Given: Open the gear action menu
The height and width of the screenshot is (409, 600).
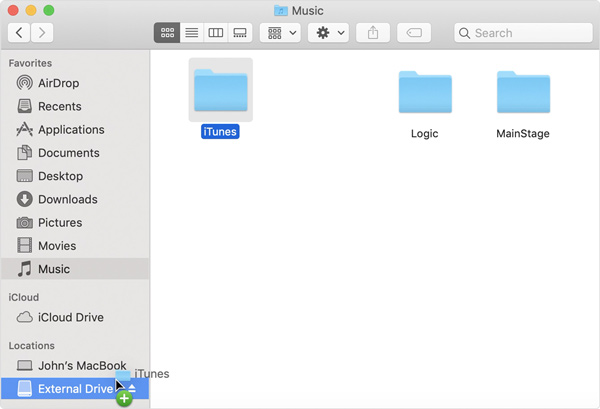Looking at the screenshot, I should 329,33.
